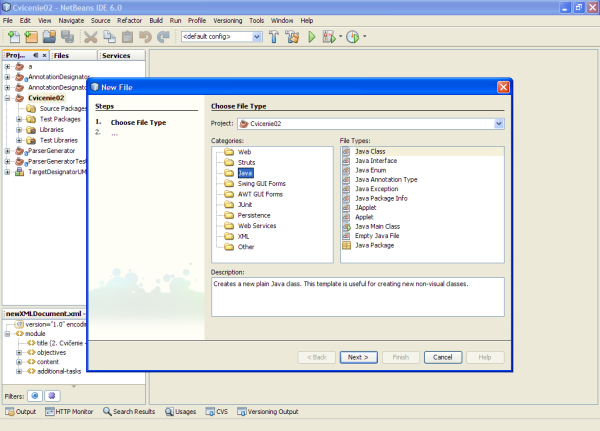Click the Open Project toolbar icon

49,37
